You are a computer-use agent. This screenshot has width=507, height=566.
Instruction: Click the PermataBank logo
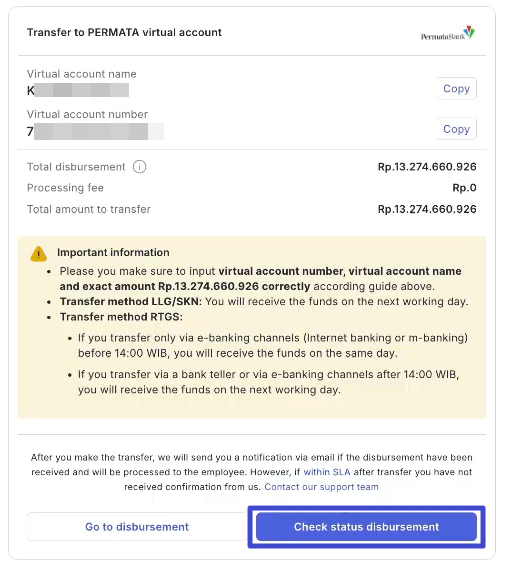448,34
